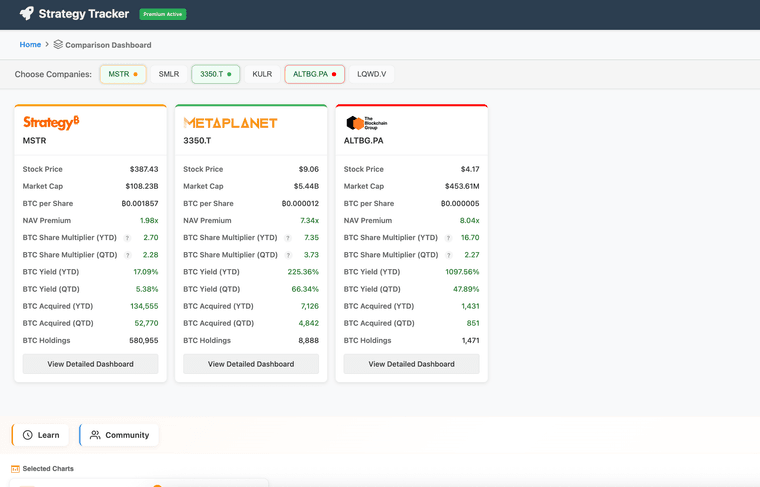Select LQWD.V company chip

point(372,74)
